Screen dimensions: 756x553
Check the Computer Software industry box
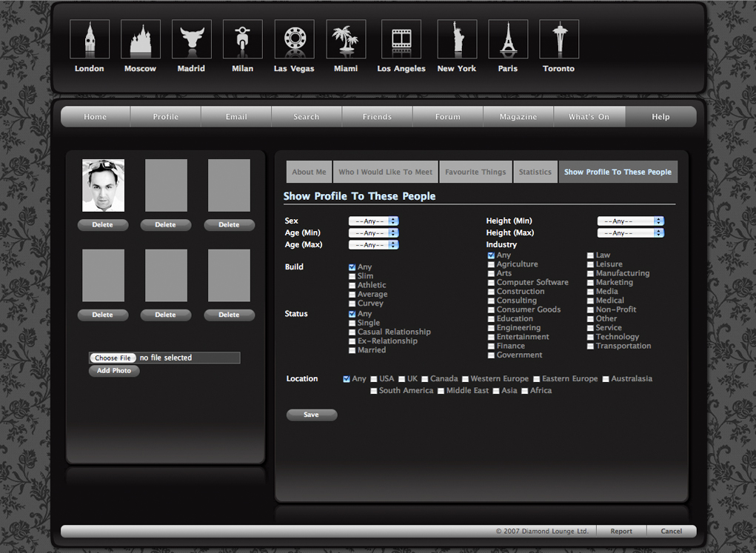coord(491,283)
